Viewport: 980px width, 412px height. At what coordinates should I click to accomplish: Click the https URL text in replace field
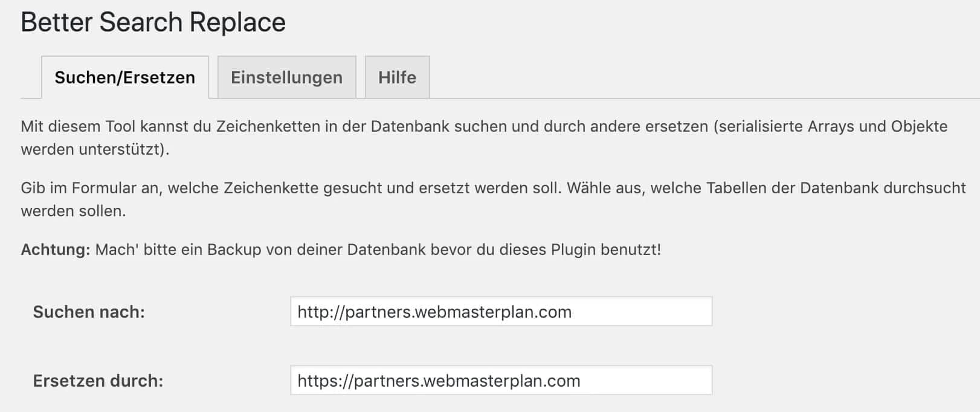438,381
